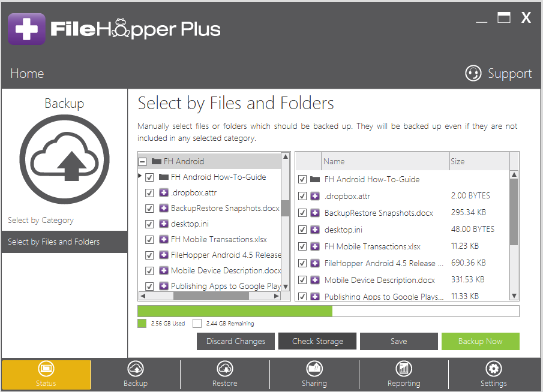
Task: Click the BackupRestore Snapshots.docx file icon in tree
Action: (164, 208)
